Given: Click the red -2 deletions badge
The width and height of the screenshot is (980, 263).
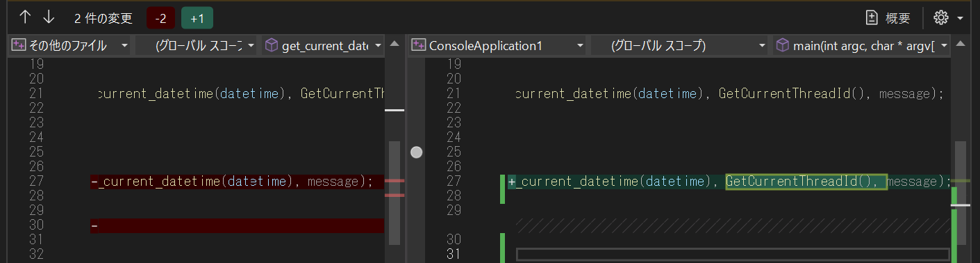Looking at the screenshot, I should (x=161, y=18).
